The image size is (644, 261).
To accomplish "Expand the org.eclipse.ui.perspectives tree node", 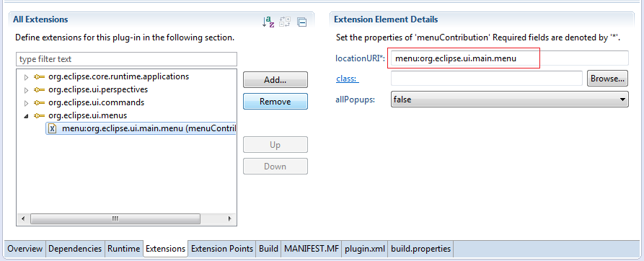I will [26, 90].
